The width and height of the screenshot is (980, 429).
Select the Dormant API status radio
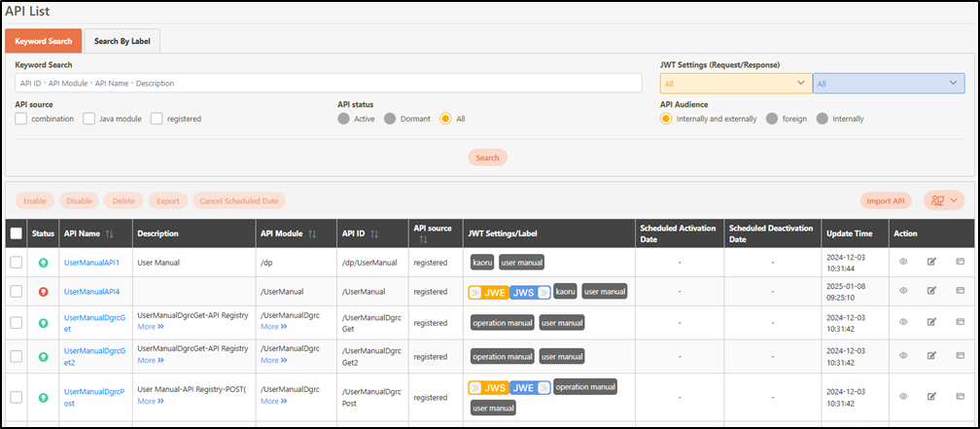(390, 119)
